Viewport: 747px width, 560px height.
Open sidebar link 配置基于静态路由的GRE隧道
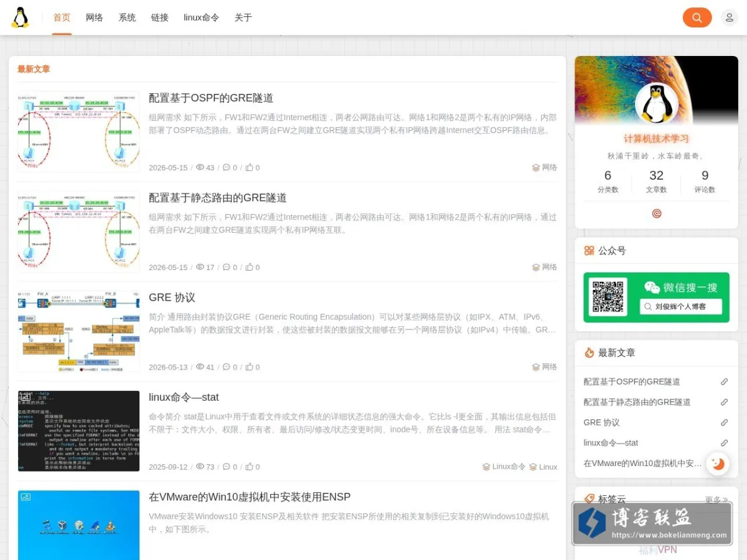tap(637, 402)
